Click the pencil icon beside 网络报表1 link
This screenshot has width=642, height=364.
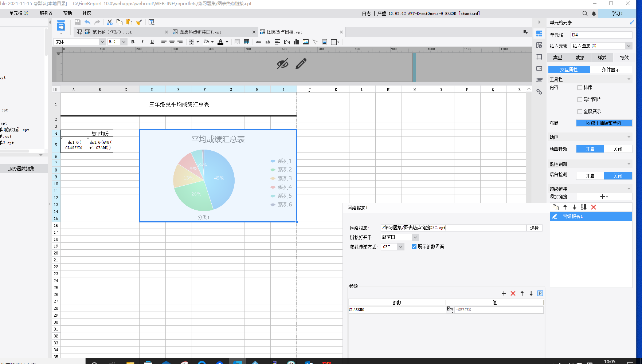[555, 216]
